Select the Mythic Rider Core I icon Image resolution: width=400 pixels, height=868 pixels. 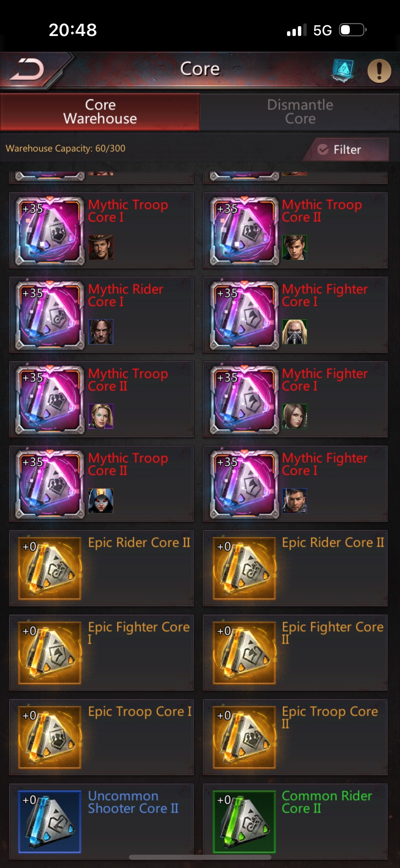pos(50,314)
